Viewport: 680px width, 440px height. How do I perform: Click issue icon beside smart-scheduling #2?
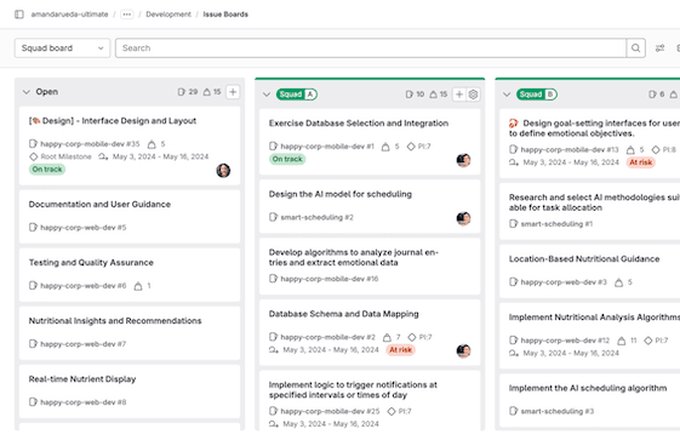coord(273,217)
